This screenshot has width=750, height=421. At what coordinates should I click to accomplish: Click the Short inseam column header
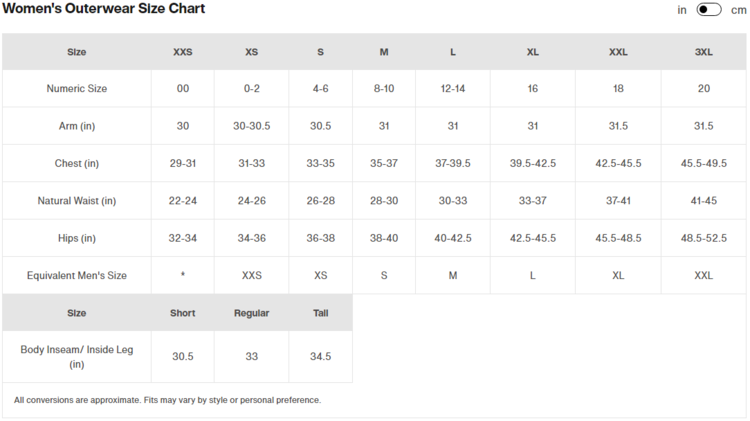click(183, 313)
